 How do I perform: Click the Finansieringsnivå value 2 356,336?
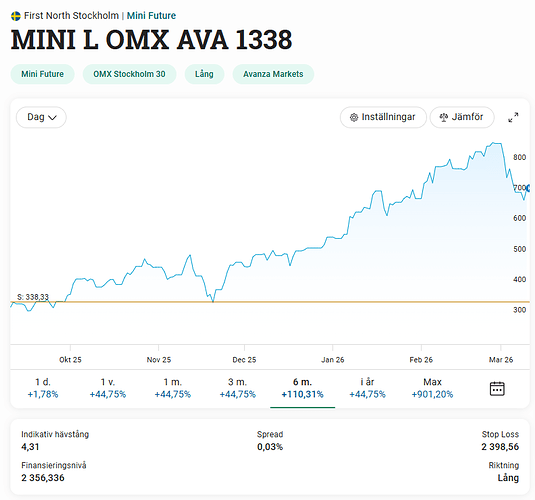(x=43, y=478)
